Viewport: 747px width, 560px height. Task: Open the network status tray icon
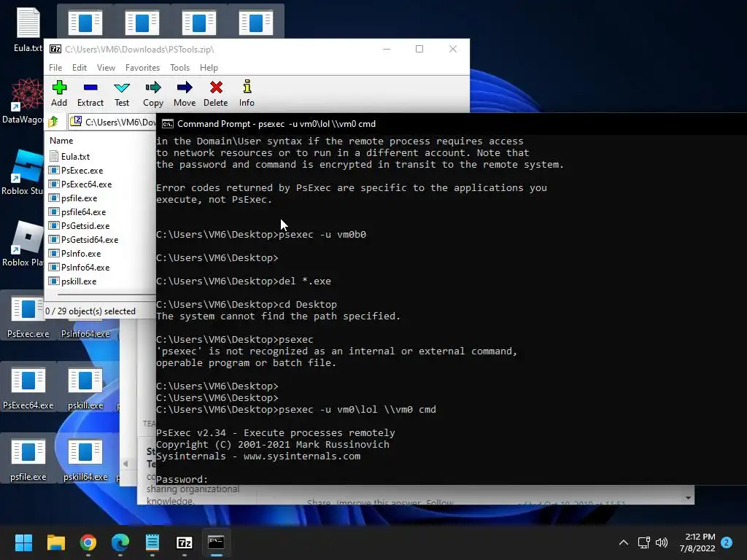tap(644, 542)
